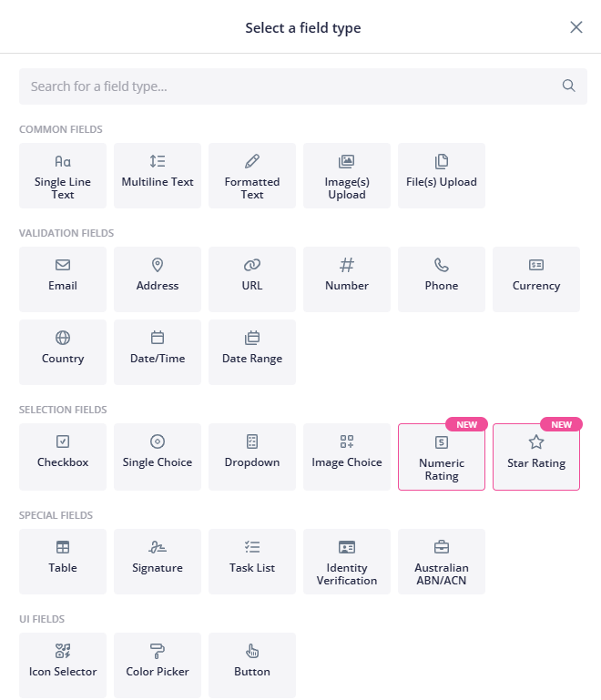Choose the Multiline Text field
Image resolution: width=601 pixels, height=700 pixels.
[158, 176]
